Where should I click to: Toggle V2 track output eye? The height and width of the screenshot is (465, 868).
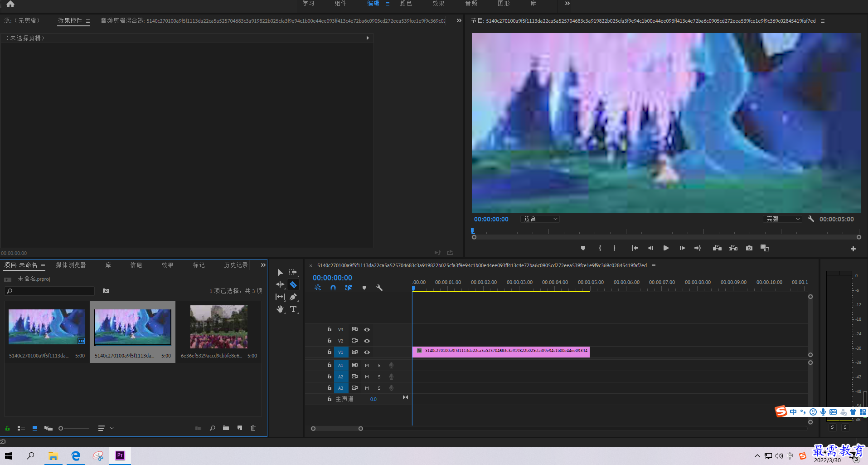click(x=367, y=341)
